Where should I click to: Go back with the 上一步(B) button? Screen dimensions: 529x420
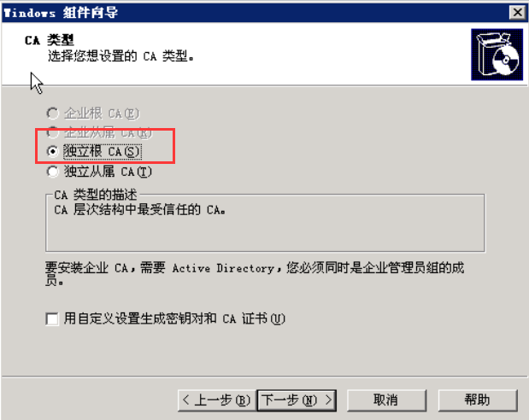click(x=216, y=400)
